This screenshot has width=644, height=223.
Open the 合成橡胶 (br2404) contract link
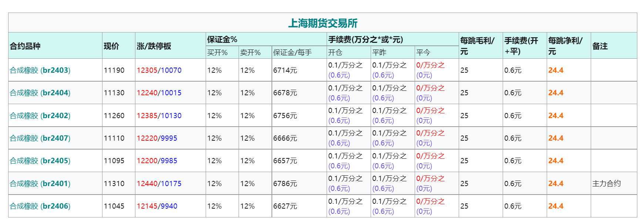40,93
